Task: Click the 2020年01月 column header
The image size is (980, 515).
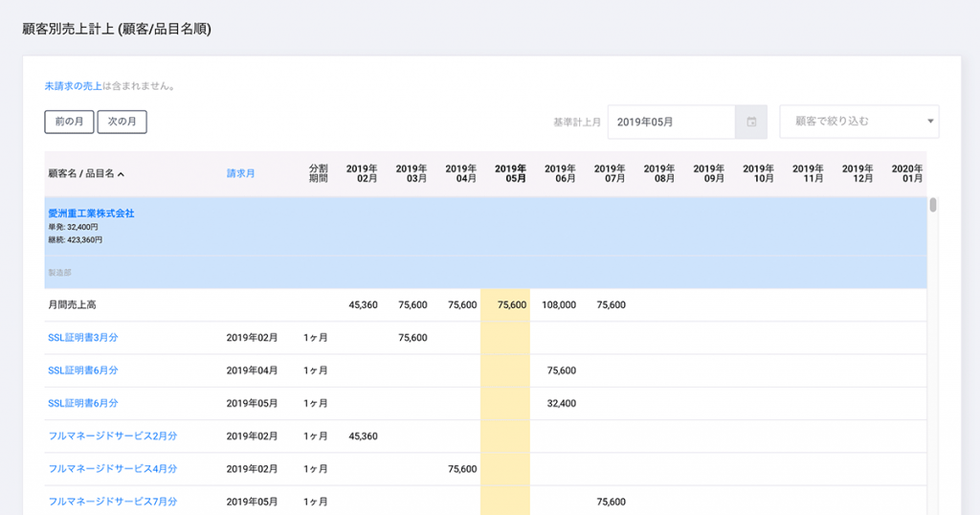Action: click(907, 174)
